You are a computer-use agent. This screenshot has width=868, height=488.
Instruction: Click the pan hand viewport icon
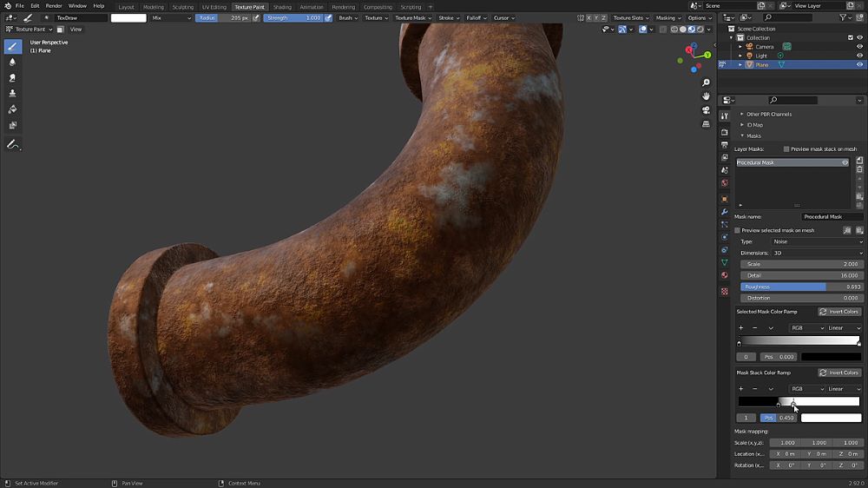706,96
